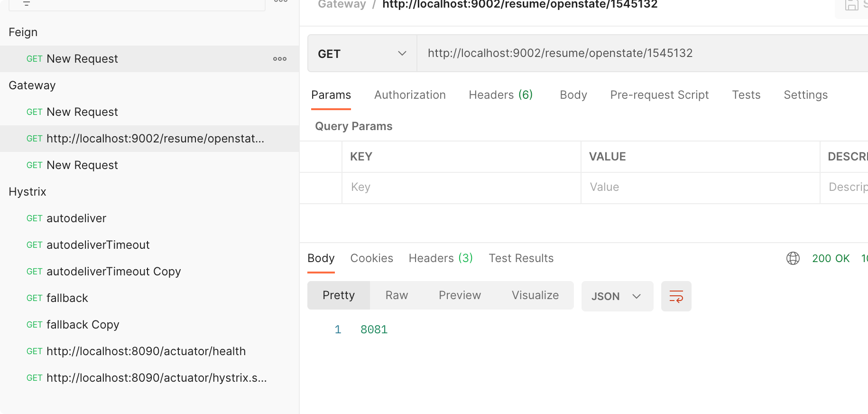868x414 pixels.
Task: Open the Test Results tab
Action: 521,258
